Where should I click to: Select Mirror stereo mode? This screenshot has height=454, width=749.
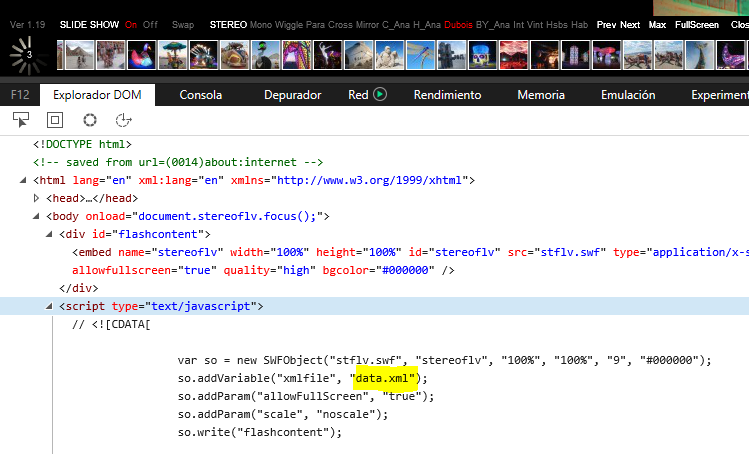click(367, 25)
